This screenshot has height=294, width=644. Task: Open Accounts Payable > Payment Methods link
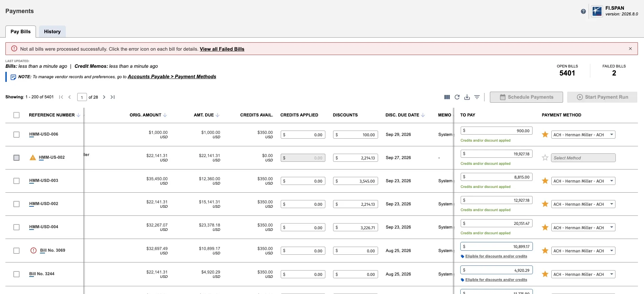[172, 77]
